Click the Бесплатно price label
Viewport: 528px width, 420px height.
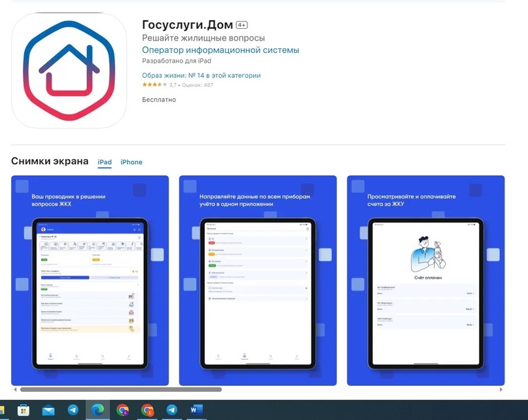point(159,99)
